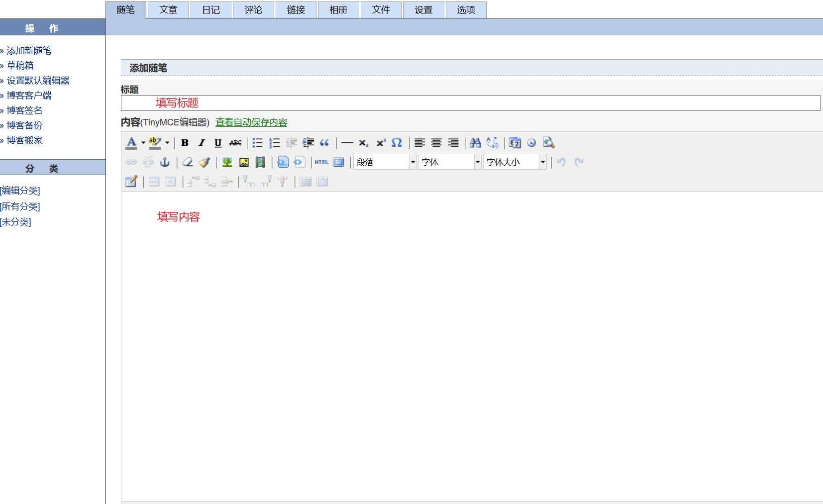This screenshot has height=504, width=823.
Task: Open the 段落 paragraph format dropdown
Action: point(385,162)
